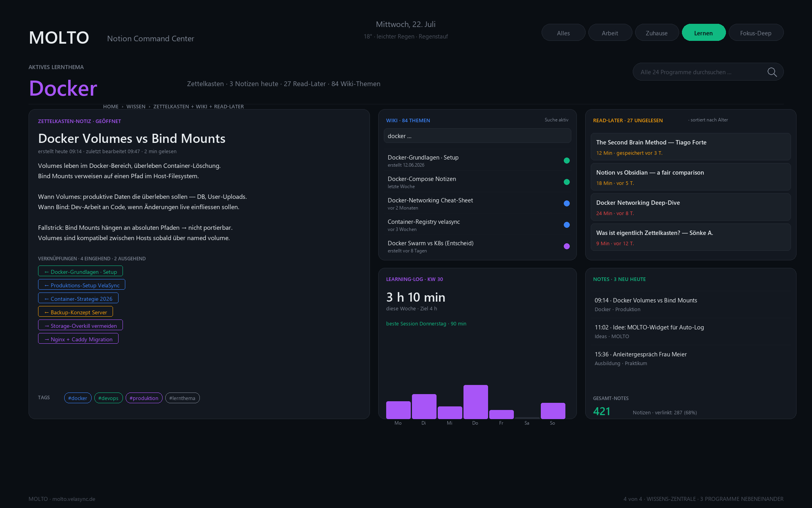Switch to the Arbeit filter
This screenshot has width=812, height=508.
point(610,33)
